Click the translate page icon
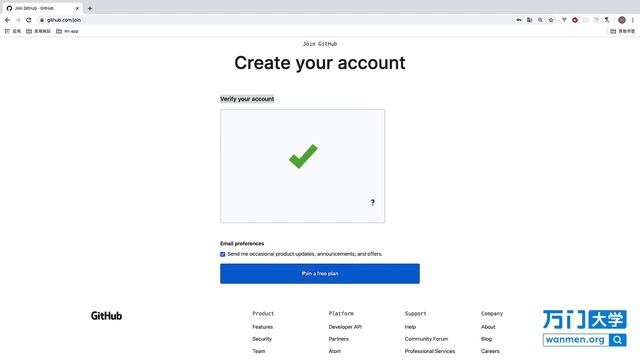This screenshot has width=640, height=360. [x=529, y=20]
